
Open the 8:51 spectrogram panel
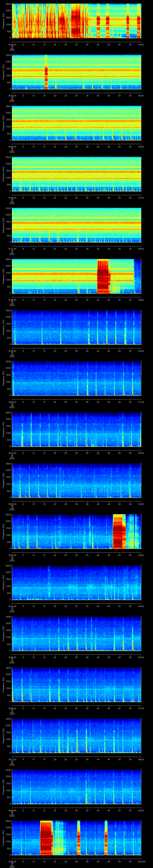pyautogui.click(x=76, y=429)
